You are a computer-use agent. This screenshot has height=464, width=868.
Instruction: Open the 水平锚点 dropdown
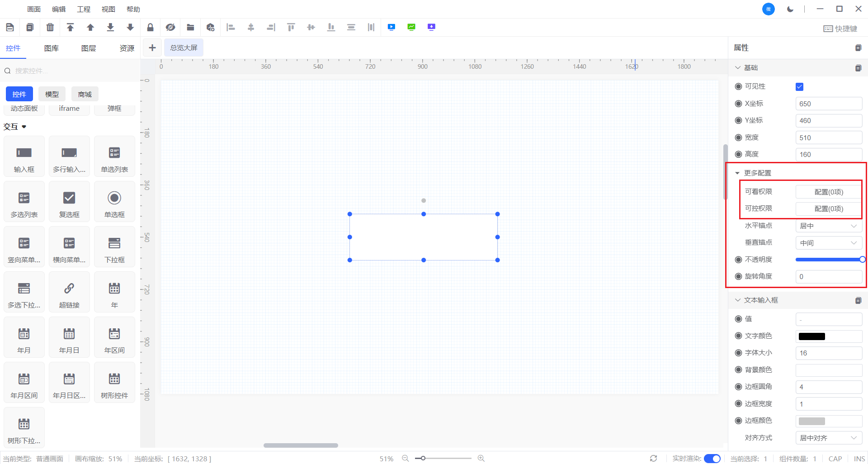click(x=828, y=226)
